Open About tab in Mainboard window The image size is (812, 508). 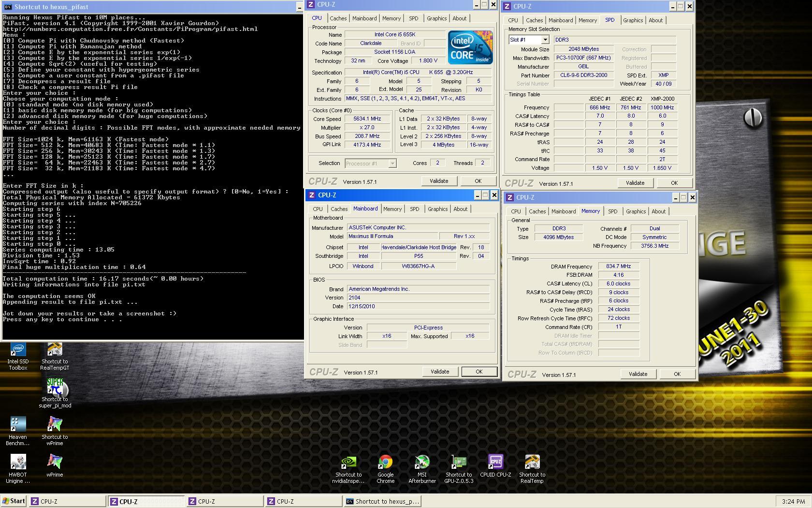click(461, 209)
